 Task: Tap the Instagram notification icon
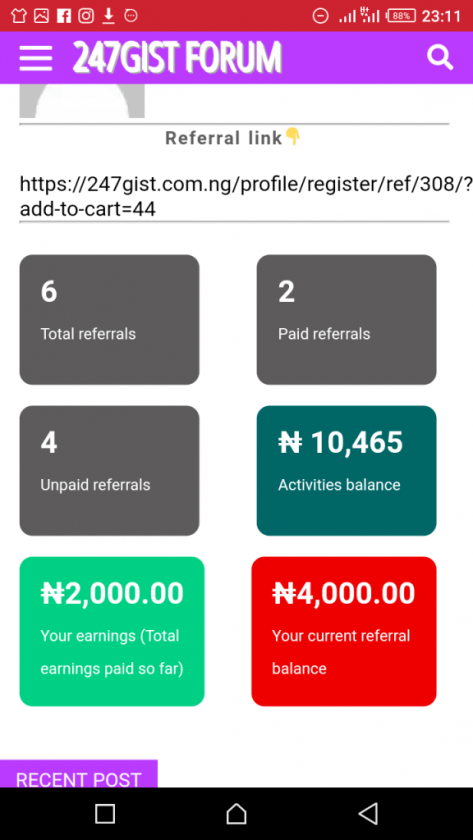click(86, 16)
